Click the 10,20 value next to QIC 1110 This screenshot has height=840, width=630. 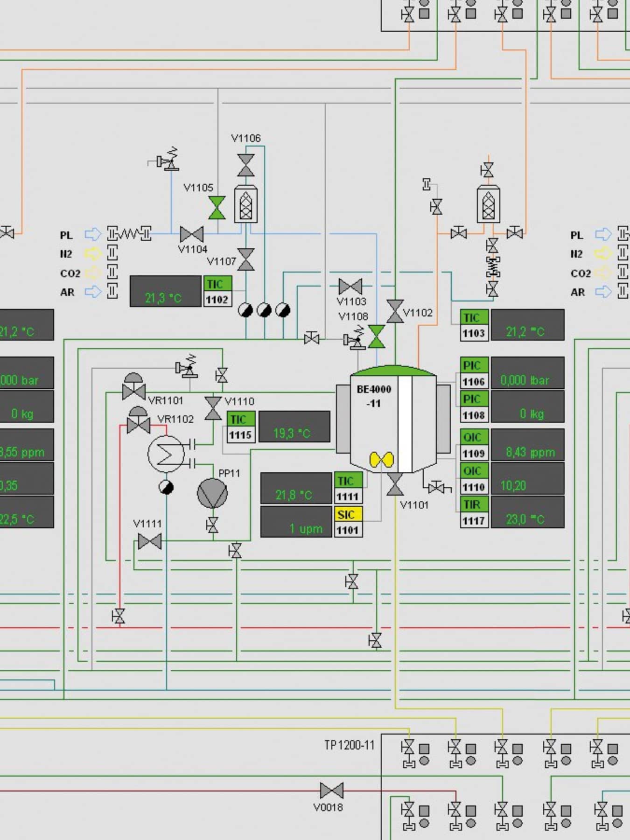[x=528, y=478]
